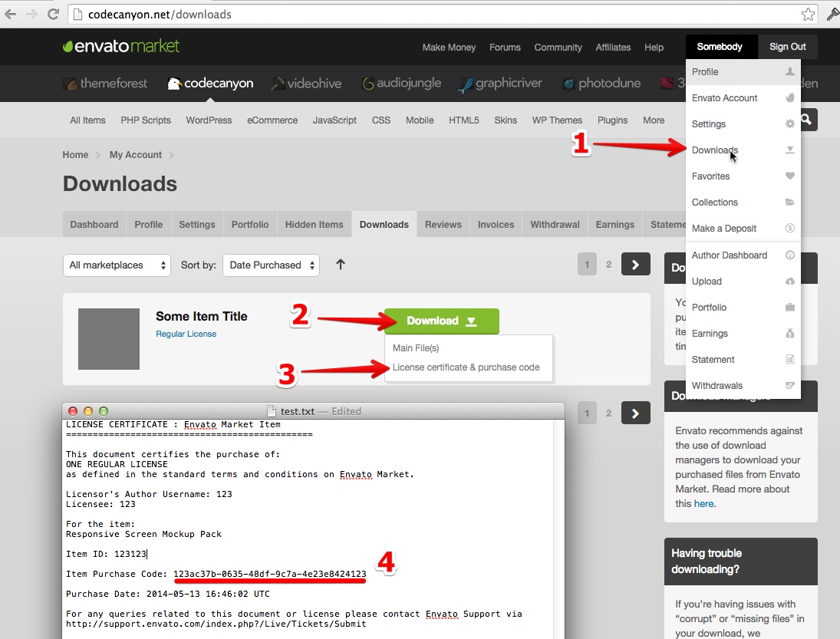Switch to the audiojungle marketplace

401,83
